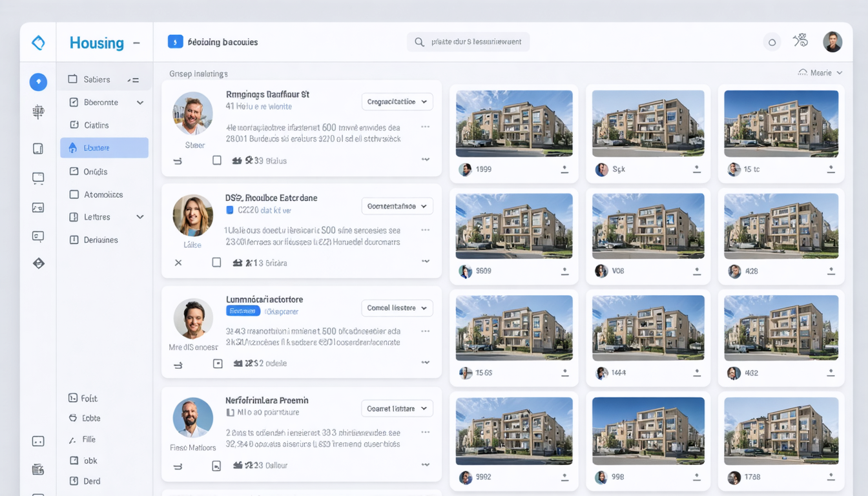Open the building photo on the '15 tc' card
Viewport: 868px width, 496px height.
point(781,123)
